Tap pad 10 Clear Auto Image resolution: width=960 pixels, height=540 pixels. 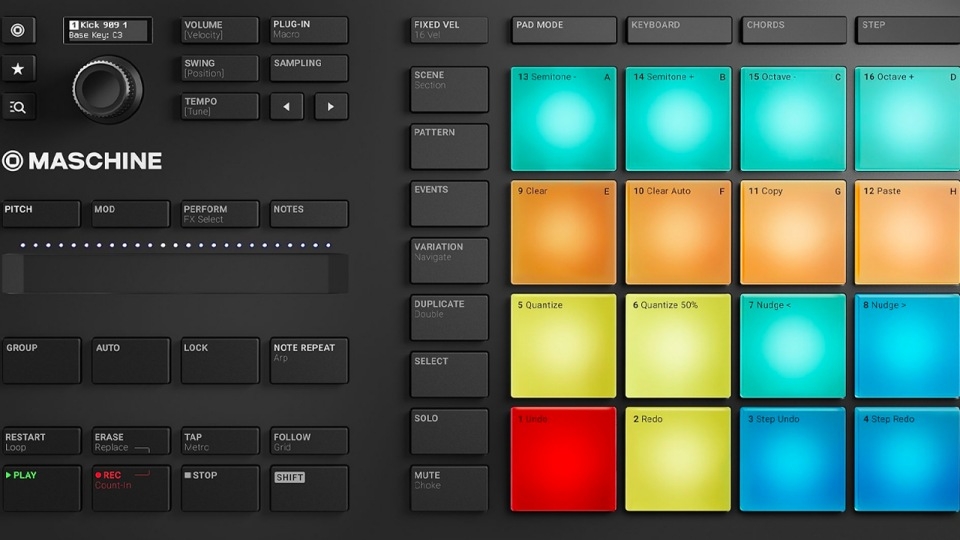(x=678, y=233)
